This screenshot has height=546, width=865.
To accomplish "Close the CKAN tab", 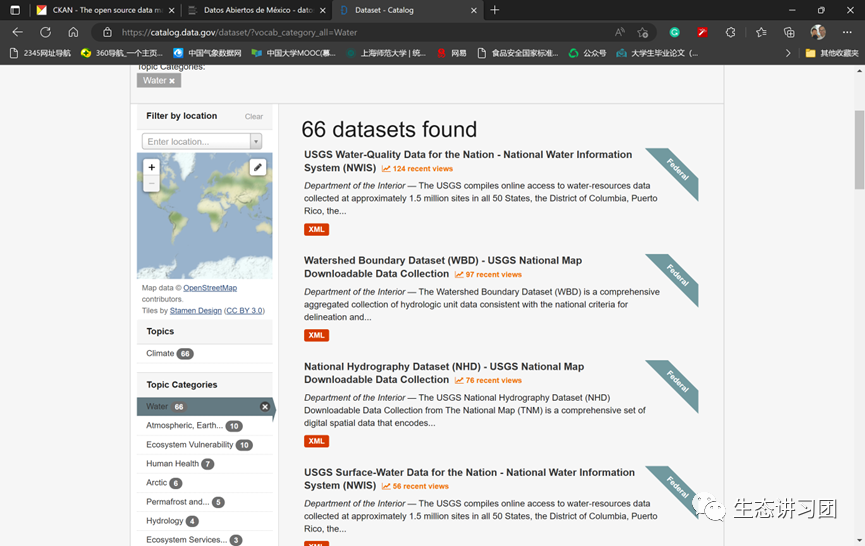I will pos(172,10).
